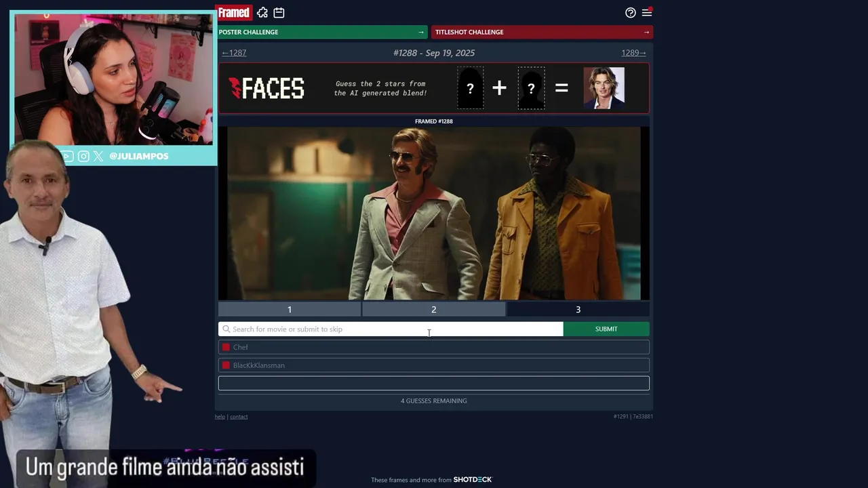Open the calendar archive icon
The height and width of the screenshot is (488, 868).
(279, 12)
